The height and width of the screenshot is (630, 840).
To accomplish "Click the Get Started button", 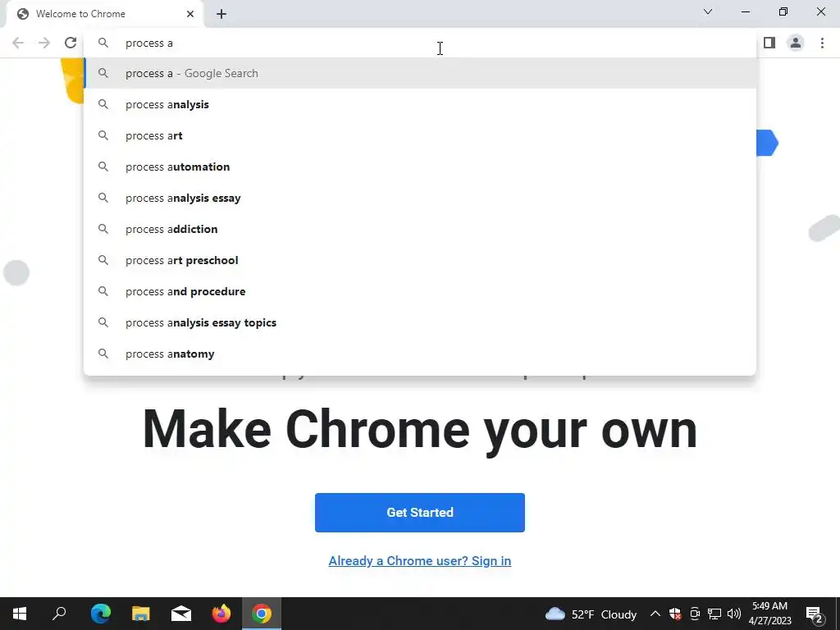I will tap(420, 513).
